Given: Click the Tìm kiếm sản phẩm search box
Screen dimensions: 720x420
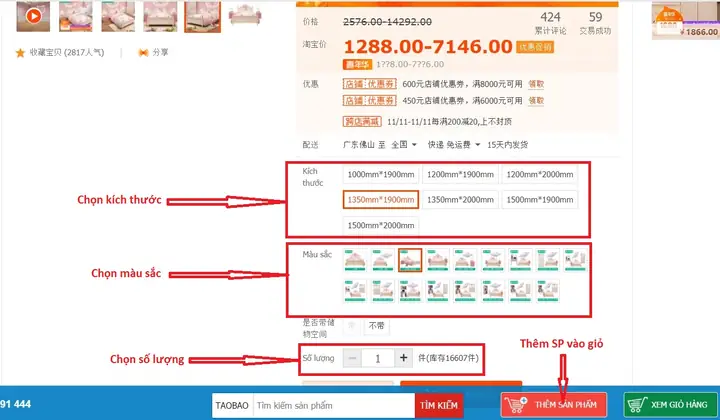Looking at the screenshot, I should tap(334, 405).
